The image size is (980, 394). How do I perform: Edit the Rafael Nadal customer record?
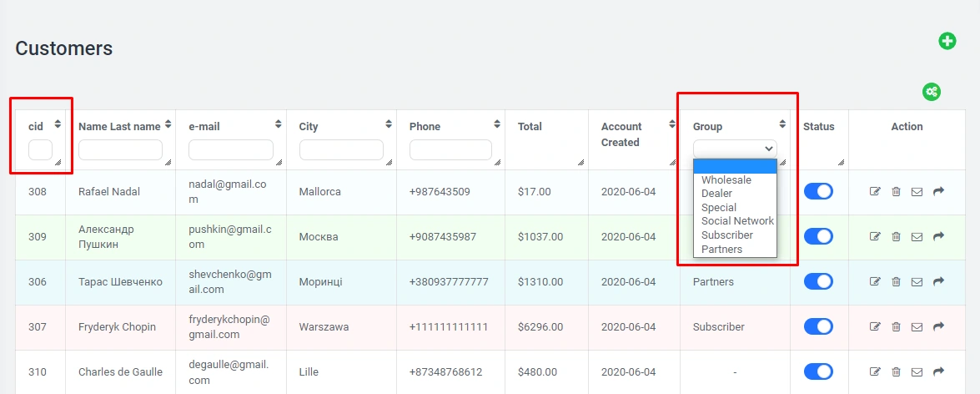point(875,192)
